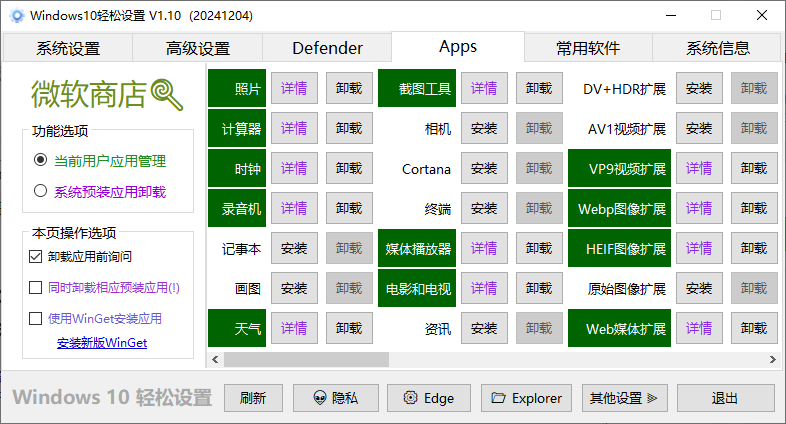The width and height of the screenshot is (786, 424).
Task: Click the Microsoft Store magnifier logo
Action: coord(166,95)
